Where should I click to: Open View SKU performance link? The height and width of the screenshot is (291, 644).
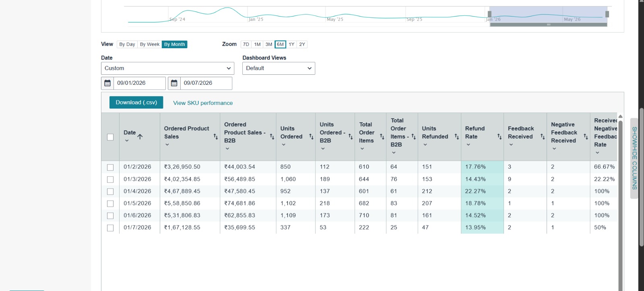click(x=203, y=103)
